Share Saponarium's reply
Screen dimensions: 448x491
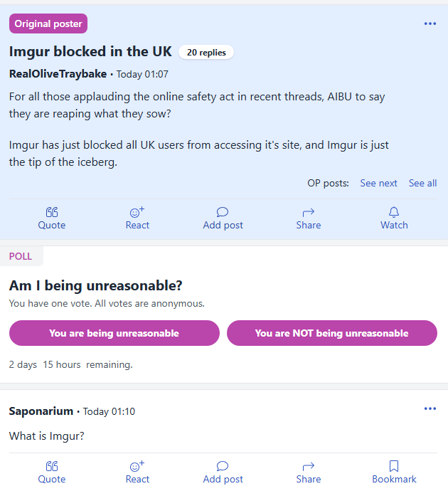(308, 472)
